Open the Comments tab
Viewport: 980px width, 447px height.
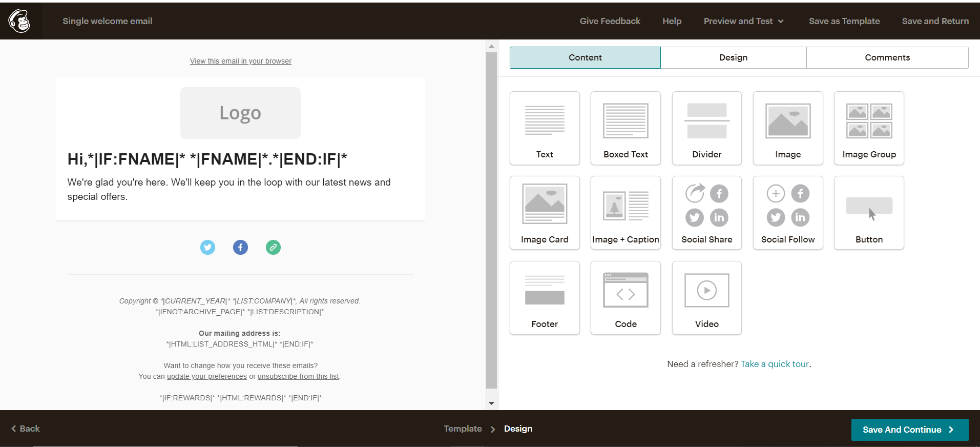click(887, 57)
